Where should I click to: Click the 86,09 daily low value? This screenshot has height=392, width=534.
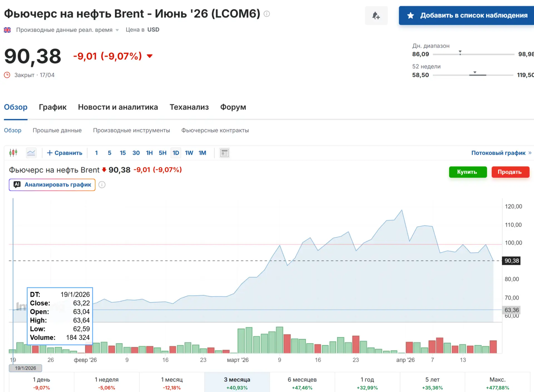(x=421, y=54)
